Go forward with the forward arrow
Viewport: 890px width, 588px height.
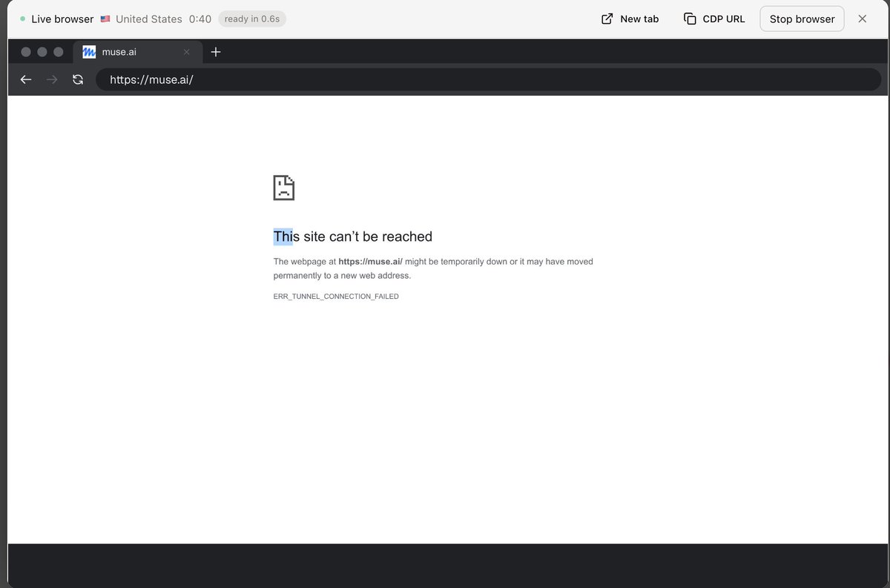point(52,79)
